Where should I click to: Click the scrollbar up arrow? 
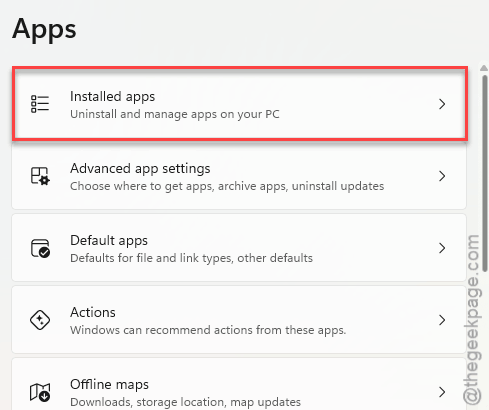[x=484, y=68]
